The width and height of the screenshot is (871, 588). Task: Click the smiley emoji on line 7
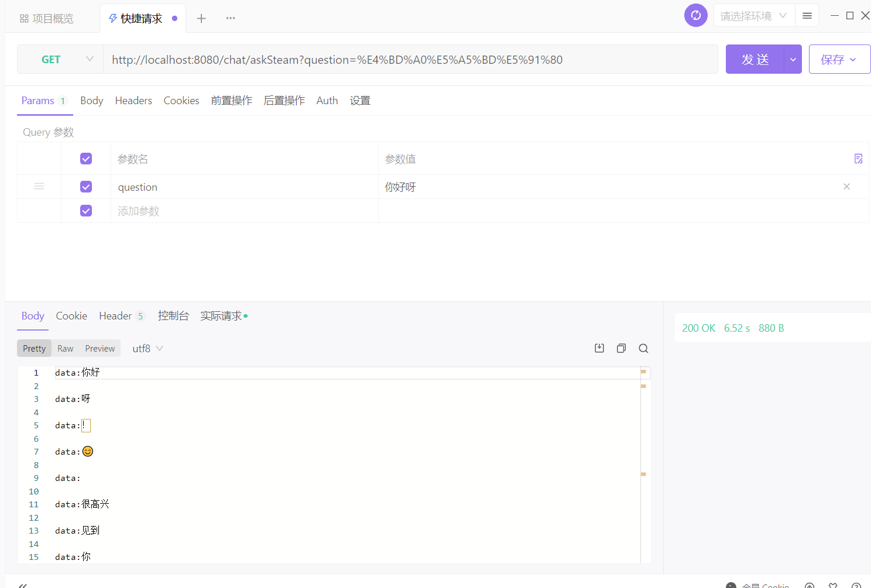click(88, 452)
